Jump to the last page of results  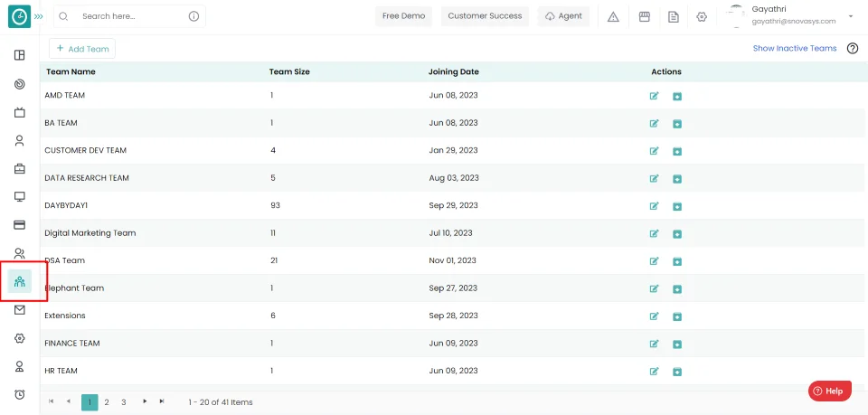(x=162, y=401)
